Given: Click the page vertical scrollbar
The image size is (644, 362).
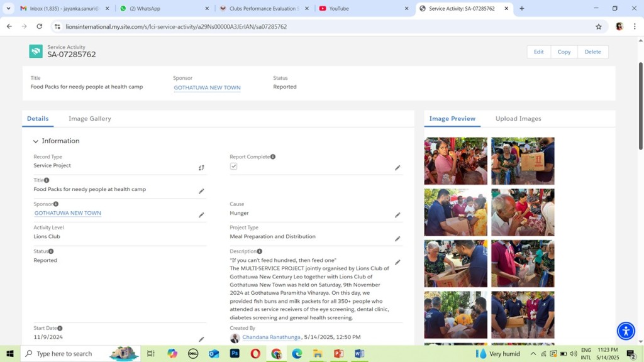Looking at the screenshot, I should 640,106.
